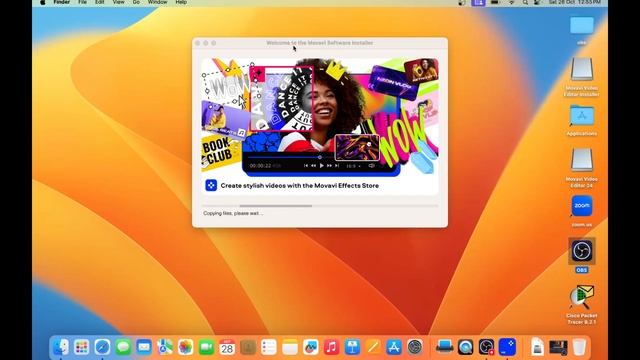The width and height of the screenshot is (640, 360).
Task: Open Notes from the Dock
Action: click(290, 347)
